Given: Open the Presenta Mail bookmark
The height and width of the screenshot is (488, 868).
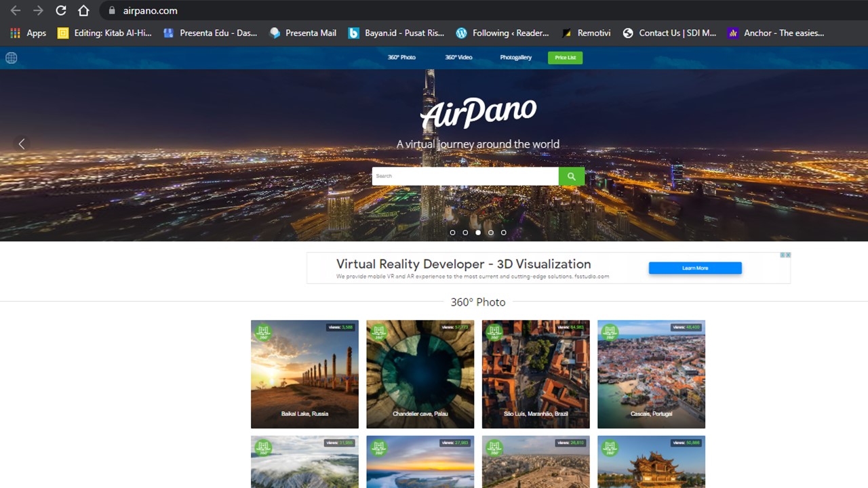Looking at the screenshot, I should click(x=303, y=33).
